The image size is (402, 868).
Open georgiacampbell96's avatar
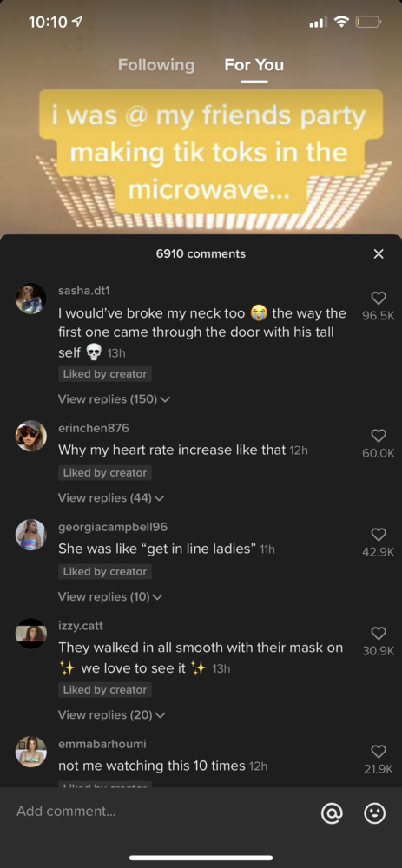[30, 534]
